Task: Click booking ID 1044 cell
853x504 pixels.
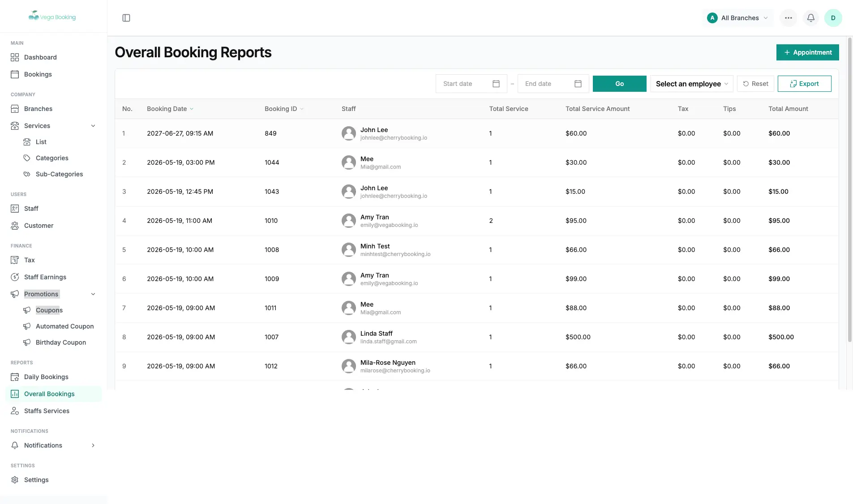Action: click(272, 162)
